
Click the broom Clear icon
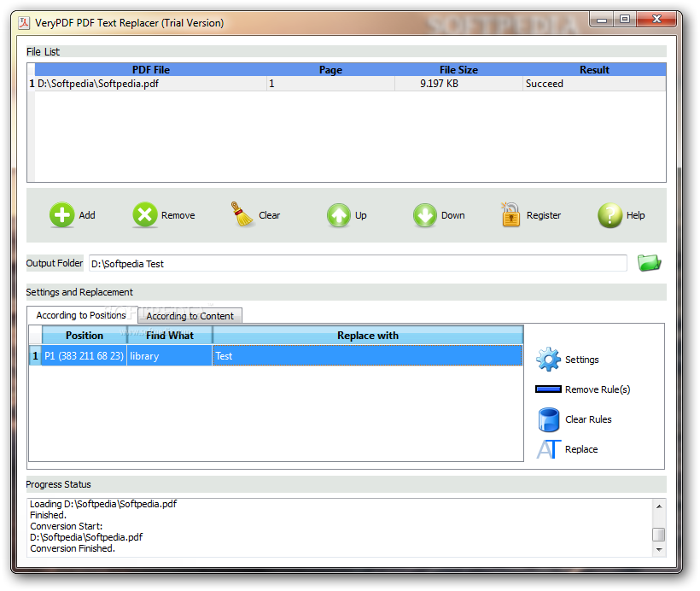242,214
